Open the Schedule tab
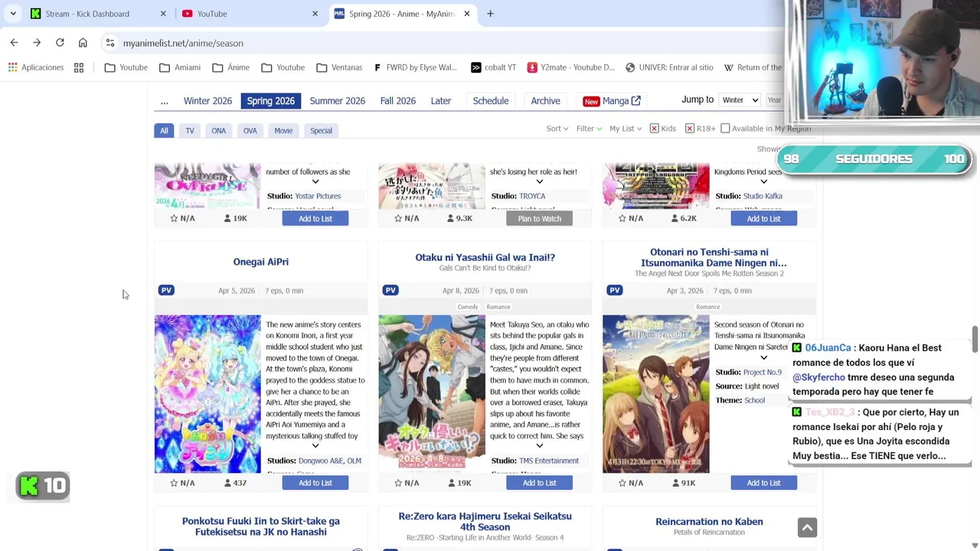The image size is (980, 551). click(x=491, y=101)
